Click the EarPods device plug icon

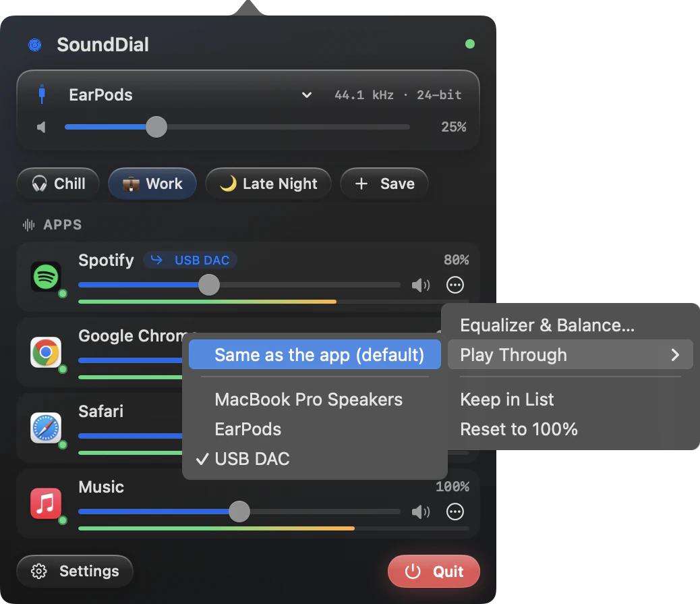(x=42, y=94)
